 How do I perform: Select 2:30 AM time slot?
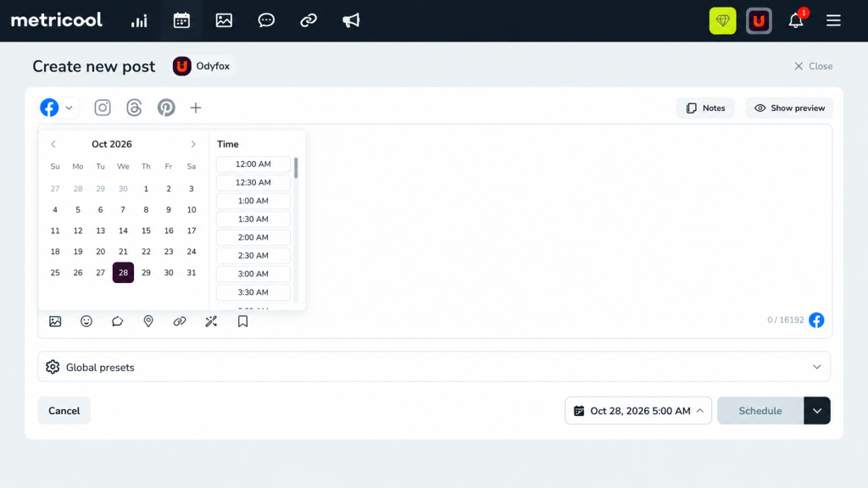click(253, 256)
